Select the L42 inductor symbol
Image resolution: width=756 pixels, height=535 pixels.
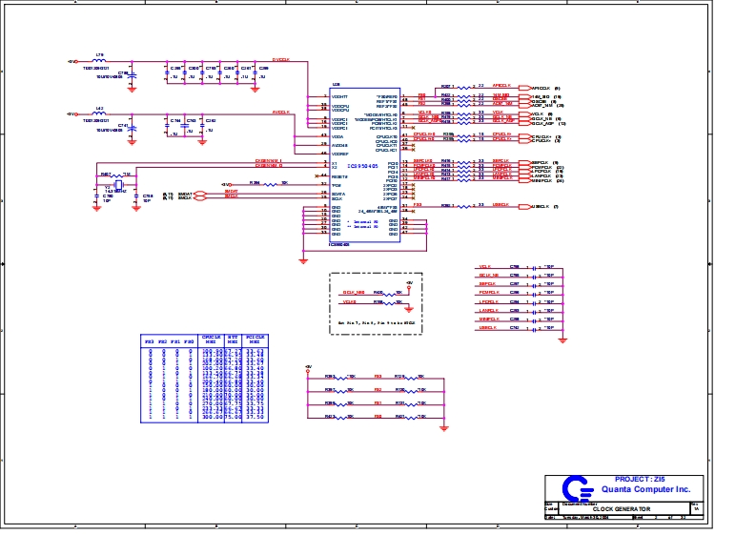[x=101, y=113]
